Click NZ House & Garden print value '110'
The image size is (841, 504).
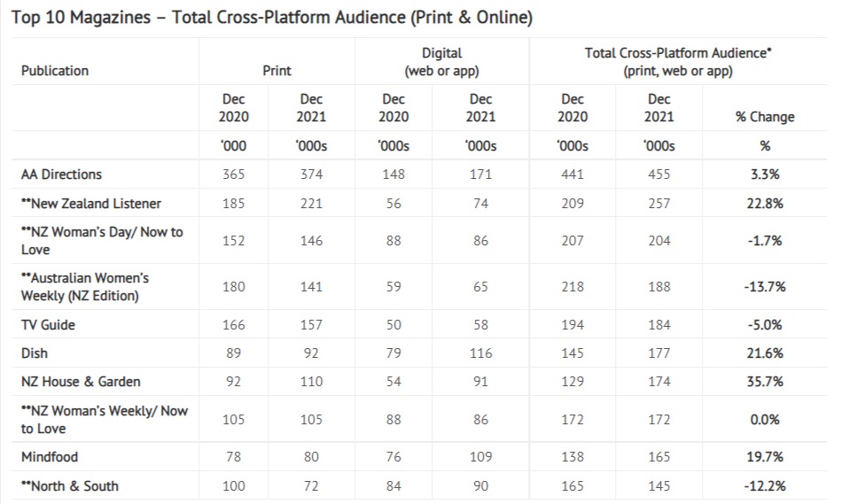(x=311, y=382)
